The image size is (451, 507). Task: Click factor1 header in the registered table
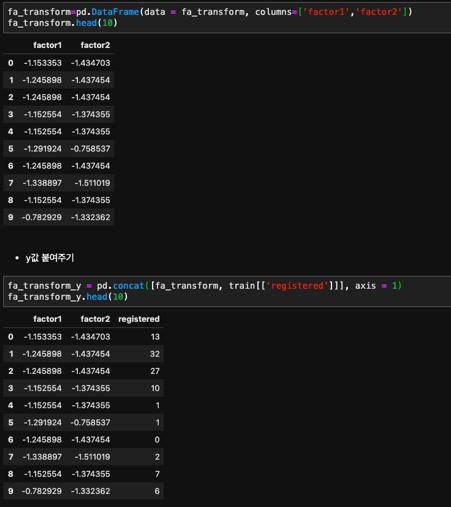click(x=47, y=319)
